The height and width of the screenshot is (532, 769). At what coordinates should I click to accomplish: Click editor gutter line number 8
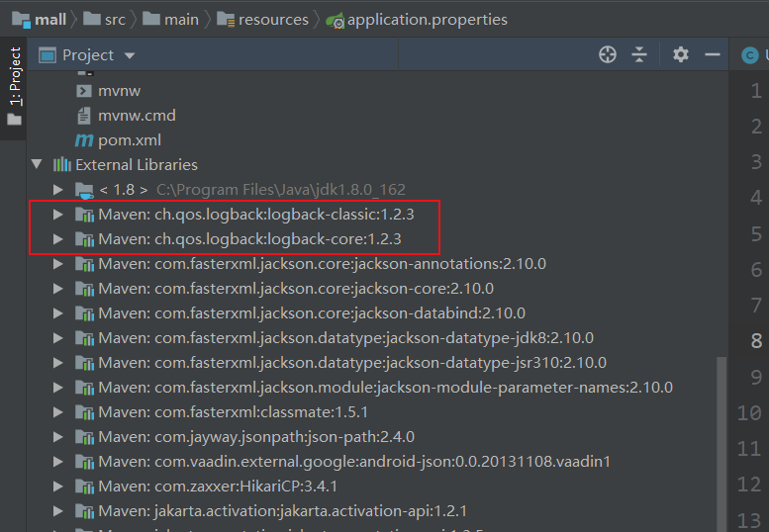[756, 340]
